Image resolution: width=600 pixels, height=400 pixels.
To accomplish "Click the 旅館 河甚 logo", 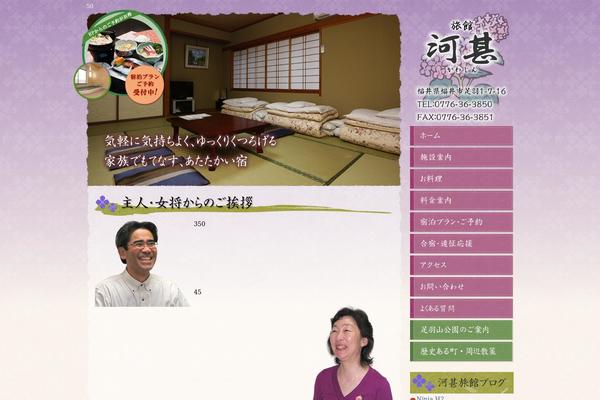I will coord(464,48).
